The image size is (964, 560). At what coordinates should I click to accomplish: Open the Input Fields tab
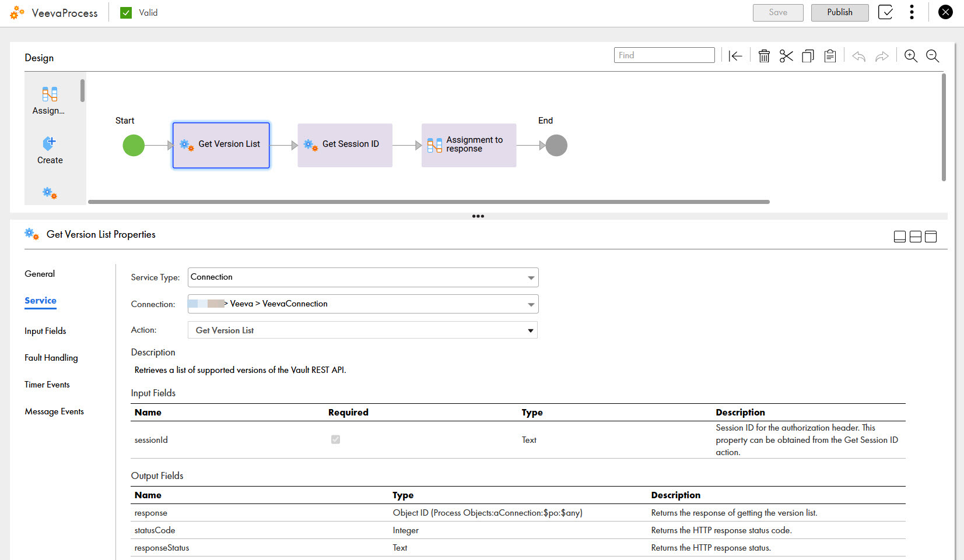coord(45,331)
